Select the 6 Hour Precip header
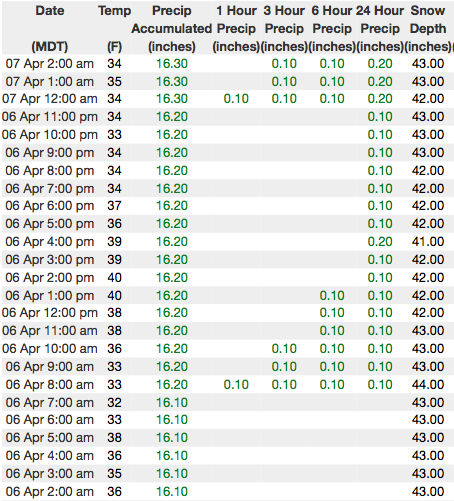This screenshot has height=501, width=454. [332, 28]
